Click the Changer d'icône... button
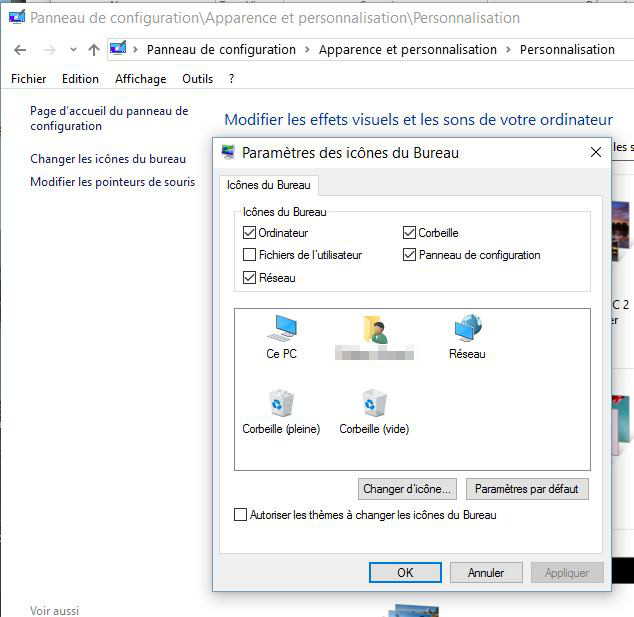634x617 pixels. (x=407, y=489)
